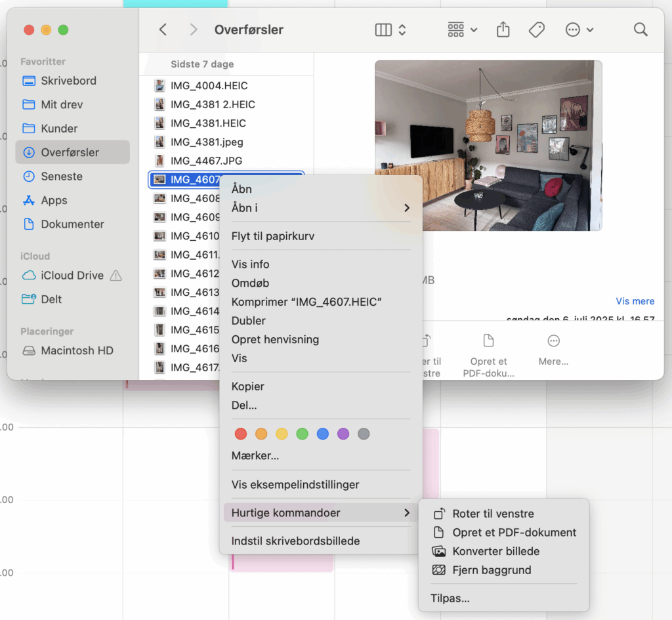The height and width of the screenshot is (620, 672).
Task: Apply the blue color tag
Action: (x=322, y=434)
